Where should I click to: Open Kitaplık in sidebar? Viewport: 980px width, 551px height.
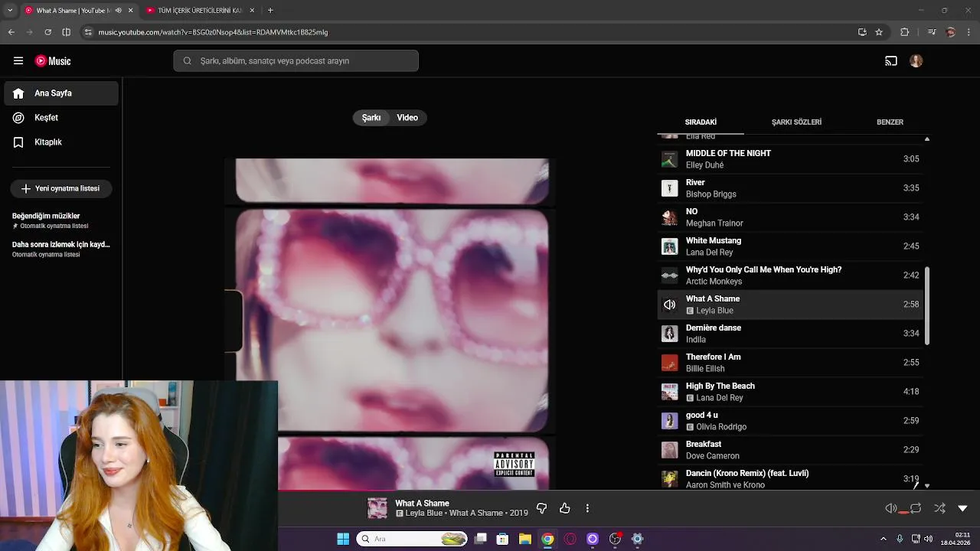point(61,142)
